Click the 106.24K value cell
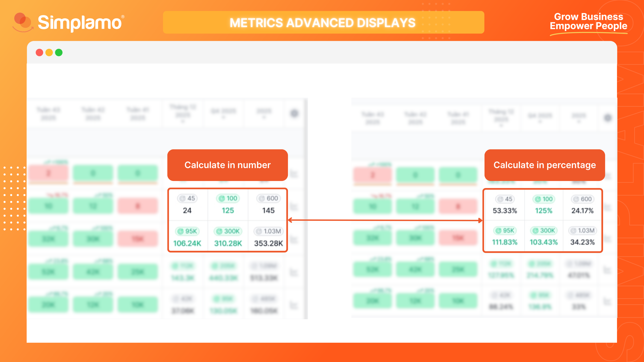 point(187,243)
